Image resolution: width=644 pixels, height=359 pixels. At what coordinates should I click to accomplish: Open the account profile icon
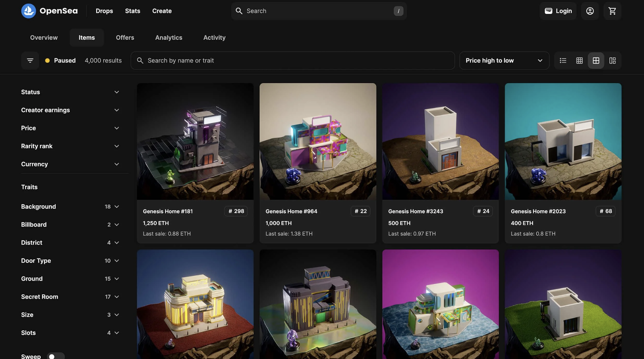(x=590, y=11)
